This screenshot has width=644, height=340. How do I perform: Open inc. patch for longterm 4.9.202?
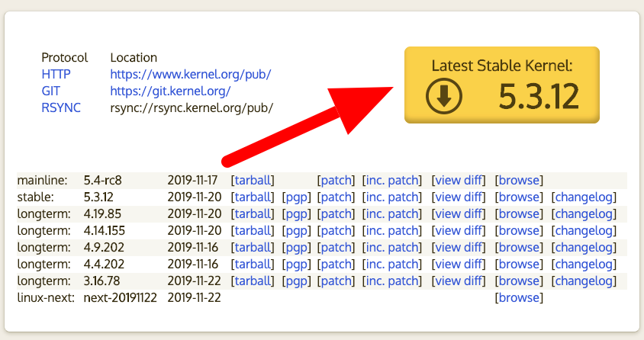point(392,248)
